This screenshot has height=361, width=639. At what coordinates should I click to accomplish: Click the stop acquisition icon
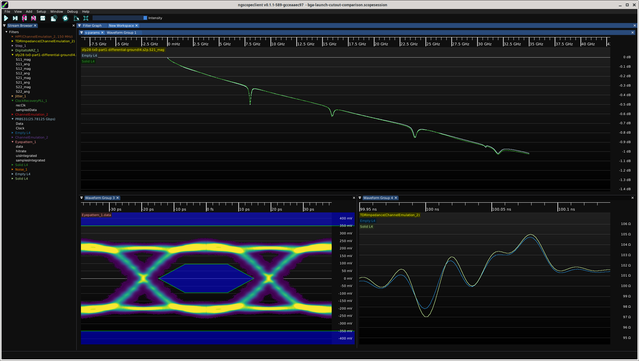pyautogui.click(x=43, y=18)
